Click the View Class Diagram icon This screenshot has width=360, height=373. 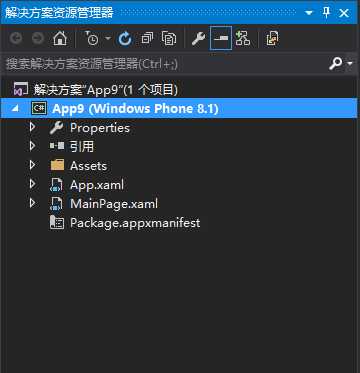click(243, 39)
